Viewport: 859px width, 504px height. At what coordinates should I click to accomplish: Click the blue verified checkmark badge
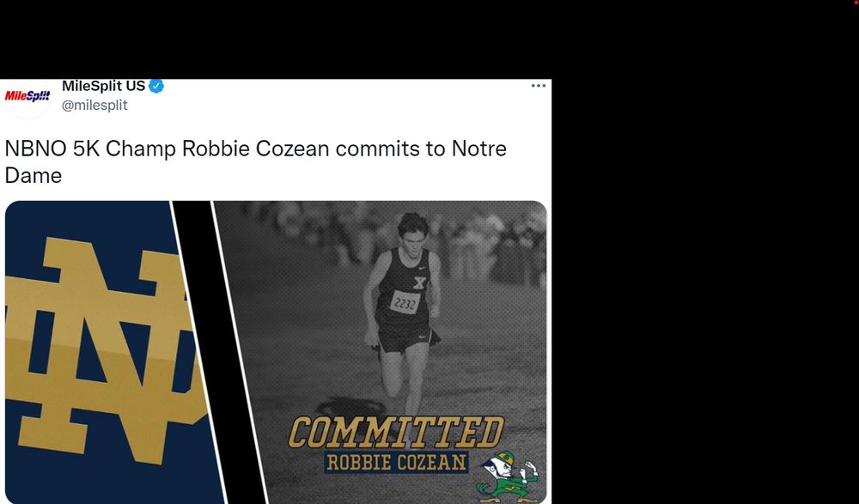coord(156,86)
